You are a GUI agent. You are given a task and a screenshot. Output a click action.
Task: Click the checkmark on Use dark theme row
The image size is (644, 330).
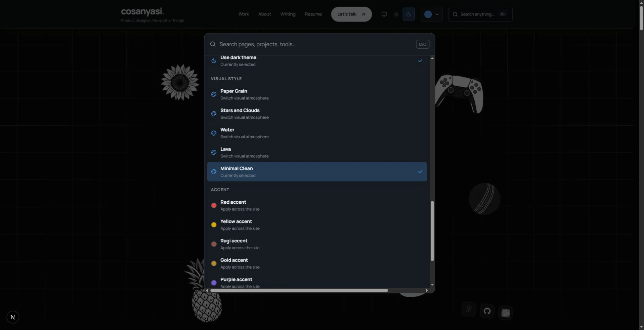[420, 61]
